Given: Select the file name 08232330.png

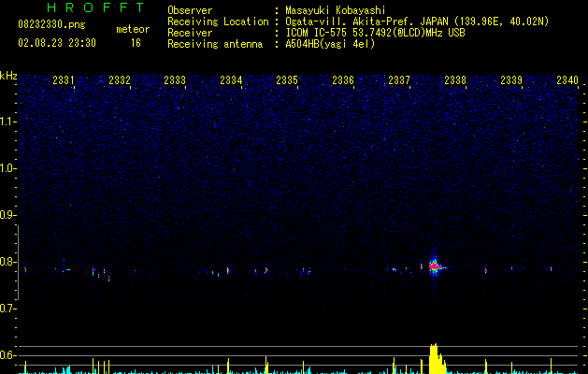Looking at the screenshot, I should pyautogui.click(x=51, y=24).
